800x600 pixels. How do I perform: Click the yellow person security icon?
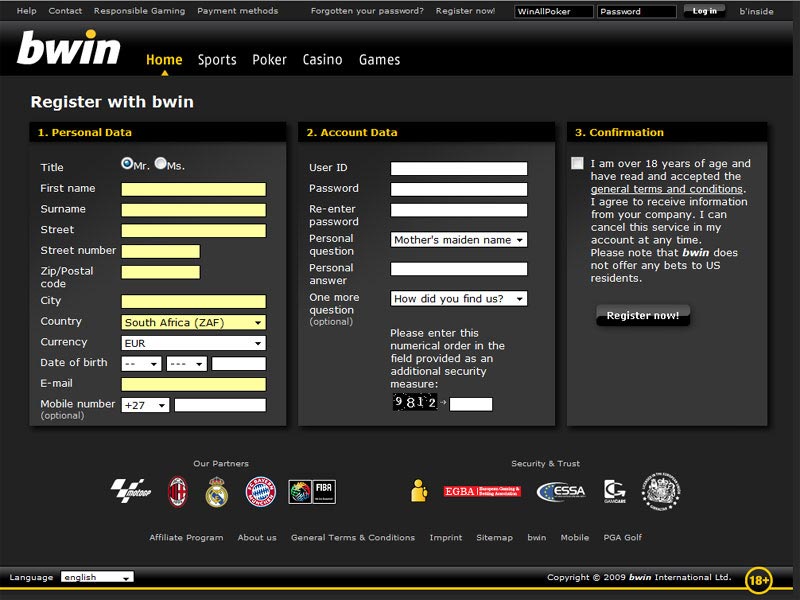tap(419, 491)
